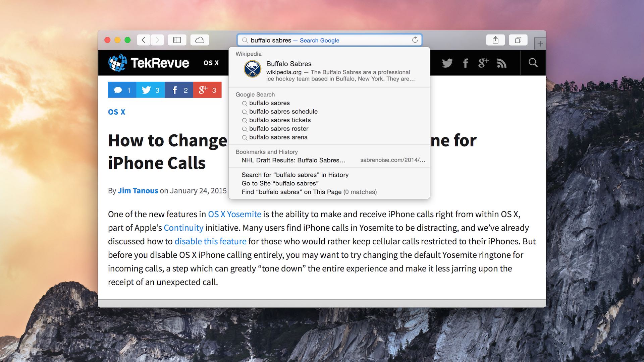The image size is (644, 362).
Task: Add a new tab with plus button
Action: [x=540, y=44]
